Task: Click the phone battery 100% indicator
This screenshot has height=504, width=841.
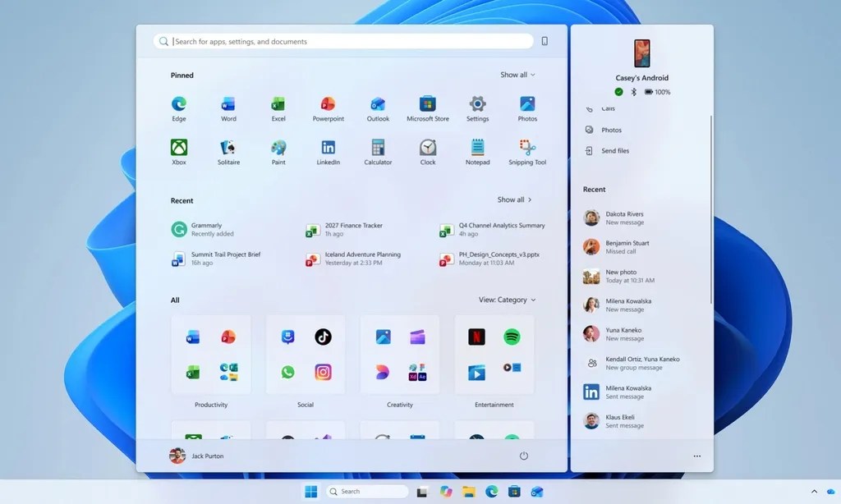Action: click(x=657, y=92)
